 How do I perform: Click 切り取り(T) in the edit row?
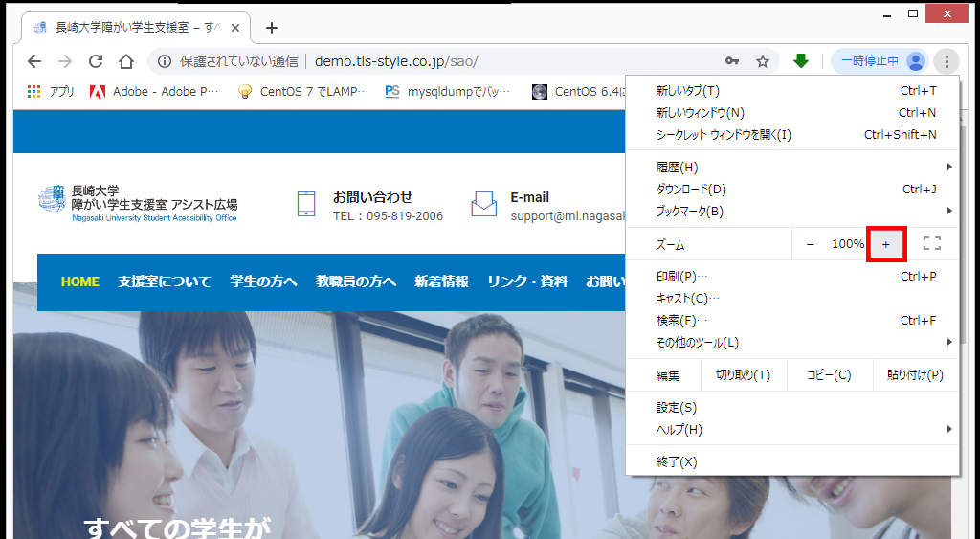tap(743, 374)
